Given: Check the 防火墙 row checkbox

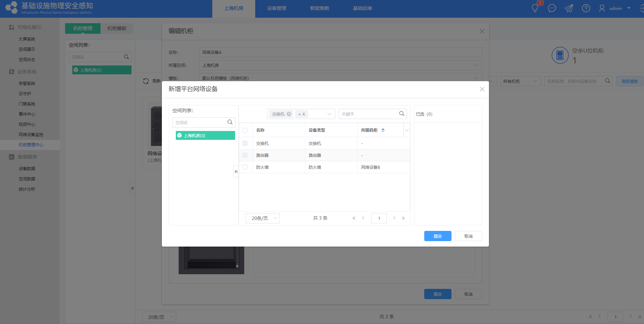Looking at the screenshot, I should tap(245, 167).
